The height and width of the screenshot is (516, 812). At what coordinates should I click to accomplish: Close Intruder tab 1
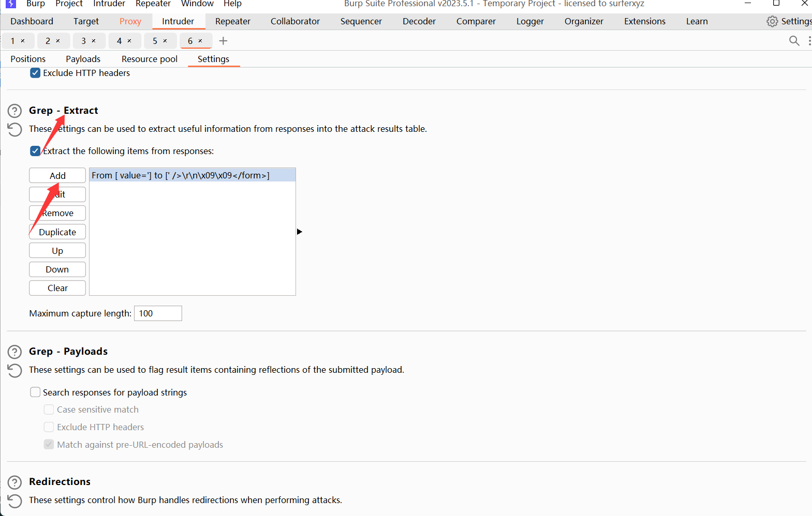click(23, 41)
